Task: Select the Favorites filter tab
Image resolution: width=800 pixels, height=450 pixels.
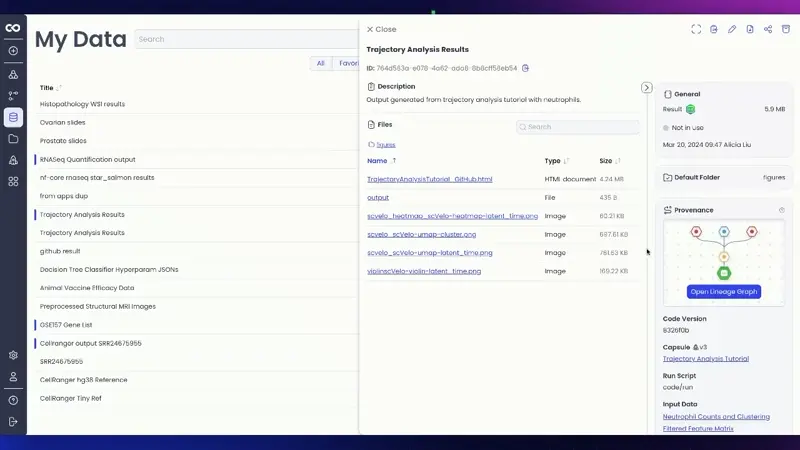Action: [347, 63]
